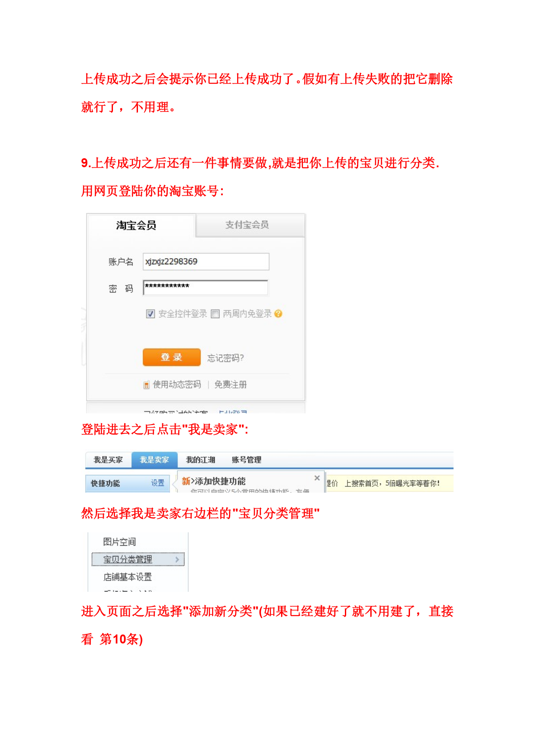Go to the 我的江湖 tab
The height and width of the screenshot is (756, 535).
(200, 460)
